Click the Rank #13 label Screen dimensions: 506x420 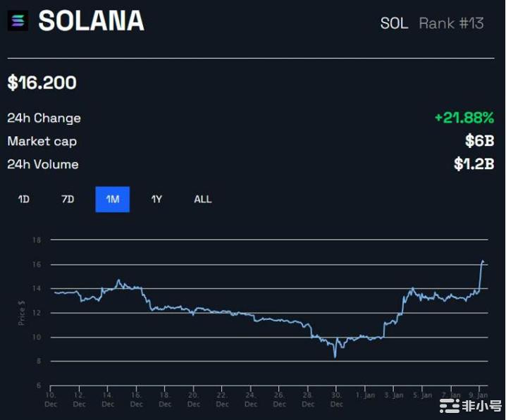[x=451, y=23]
